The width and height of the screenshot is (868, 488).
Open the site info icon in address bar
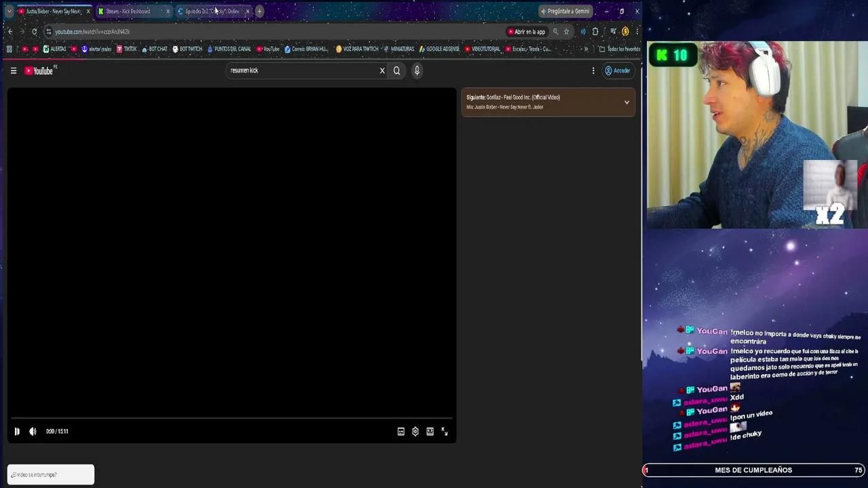pyautogui.click(x=48, y=32)
